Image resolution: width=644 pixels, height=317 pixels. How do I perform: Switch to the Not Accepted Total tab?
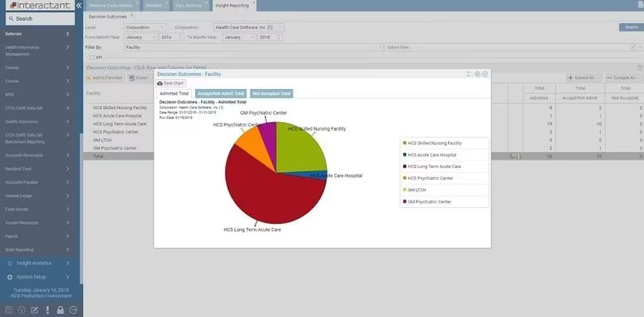[272, 94]
